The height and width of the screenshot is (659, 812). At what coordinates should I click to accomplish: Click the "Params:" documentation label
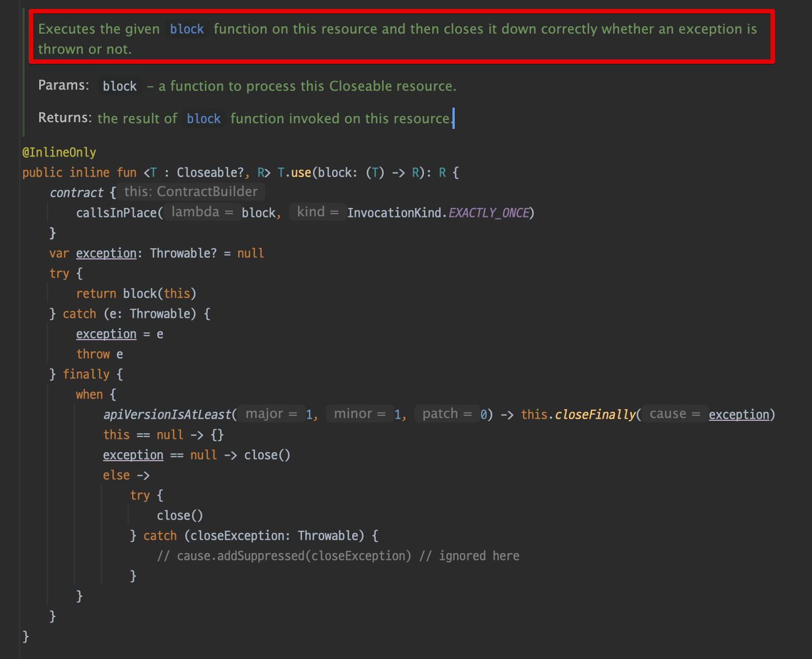click(64, 85)
